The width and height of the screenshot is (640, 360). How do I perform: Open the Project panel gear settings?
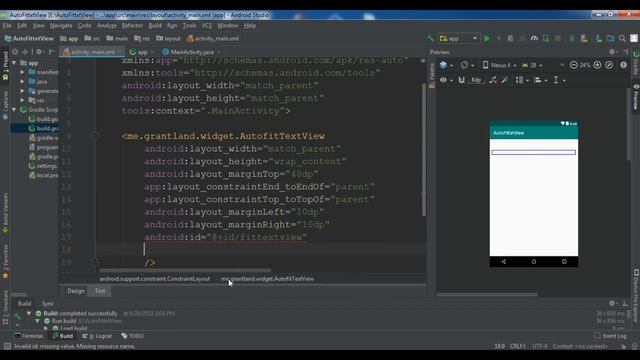click(39, 52)
